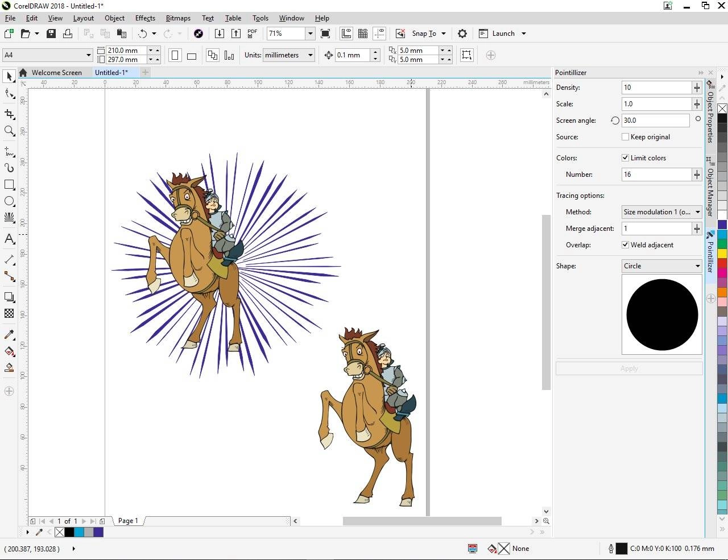The height and width of the screenshot is (560, 728).
Task: Toggle Weld adjacent checkbox
Action: (x=626, y=245)
